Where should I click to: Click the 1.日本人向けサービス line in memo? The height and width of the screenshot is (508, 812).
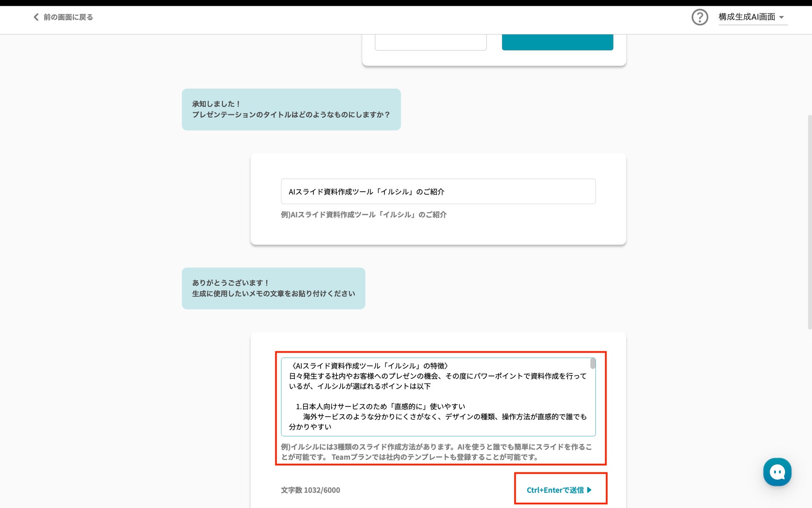[380, 406]
